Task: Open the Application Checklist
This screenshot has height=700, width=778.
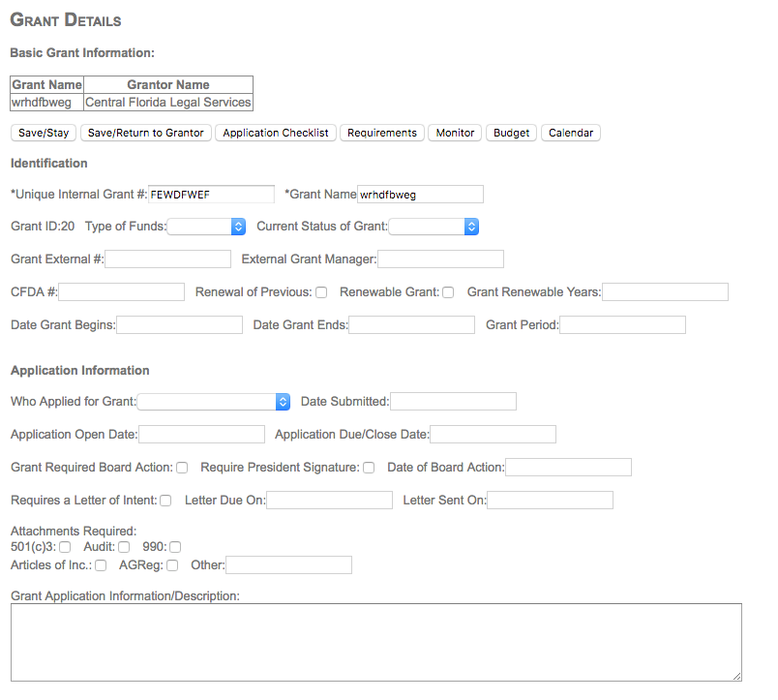Action: tap(275, 133)
